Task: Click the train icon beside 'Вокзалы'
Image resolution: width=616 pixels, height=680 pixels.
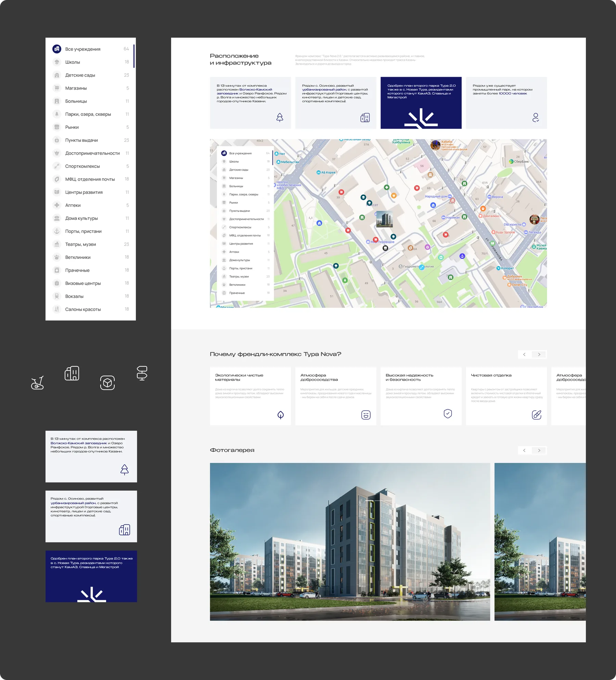Action: (x=57, y=296)
